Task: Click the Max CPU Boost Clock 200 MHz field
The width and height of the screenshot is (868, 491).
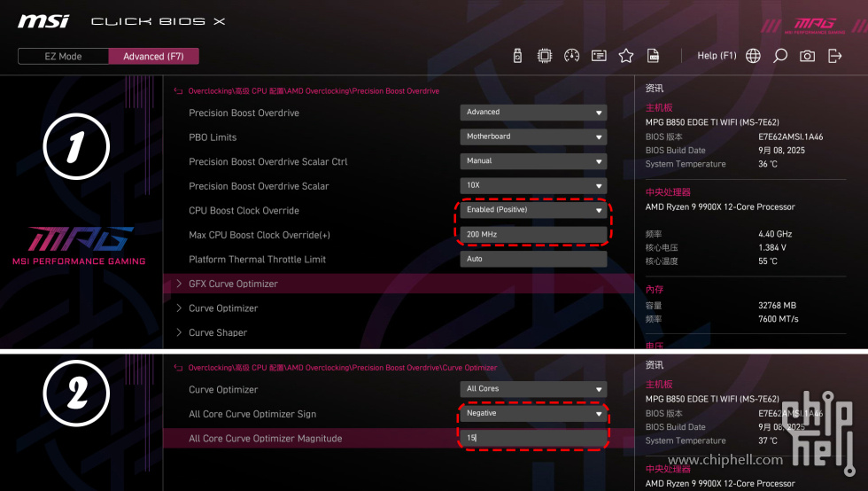Action: 533,234
